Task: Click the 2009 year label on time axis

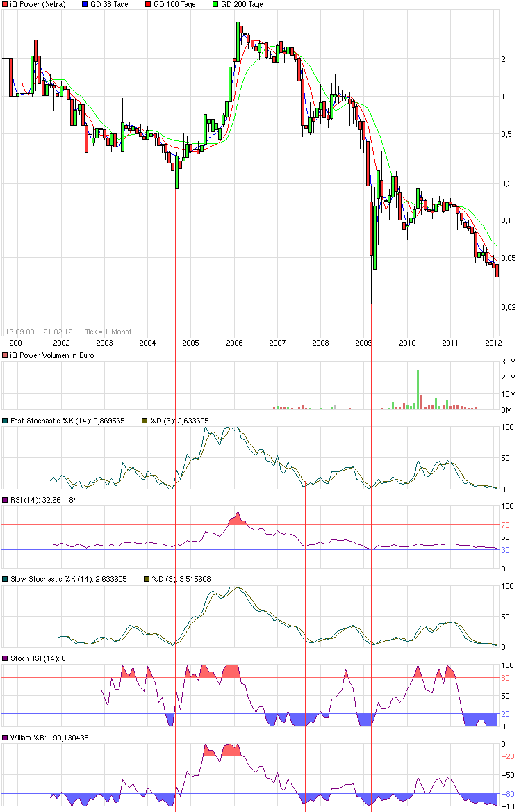Action: tap(363, 343)
